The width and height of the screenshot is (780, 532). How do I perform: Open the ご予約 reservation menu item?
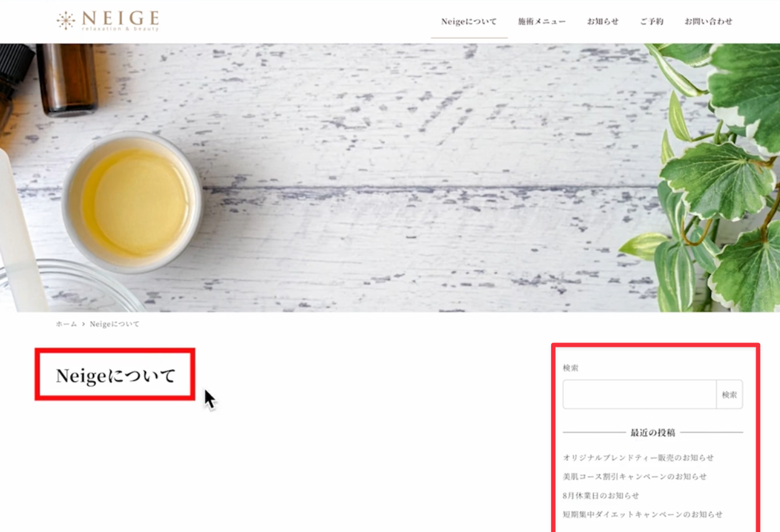point(652,21)
